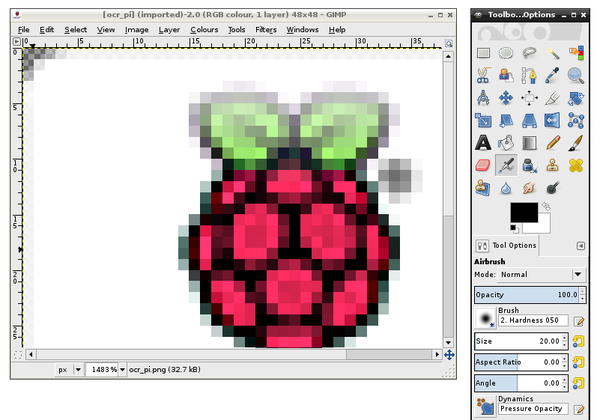Select the Pencil tool
Viewport: 600px width, 420px height.
click(x=553, y=143)
